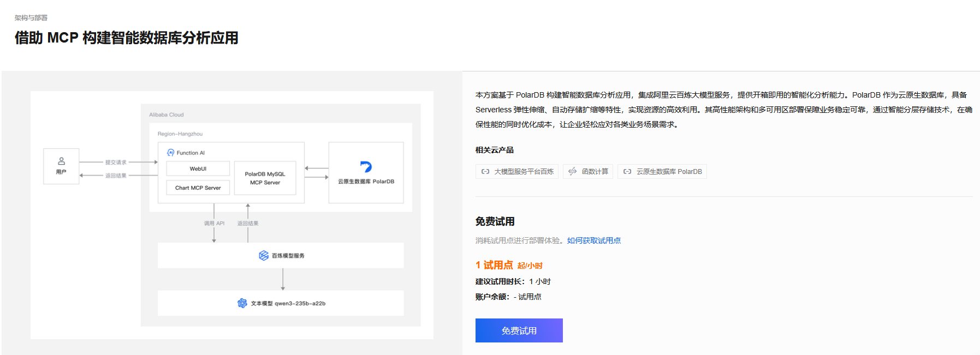Viewport: 980px width, 355px height.
Task: Click the link icon beside 大模型服务平台百炼
Action: pyautogui.click(x=485, y=172)
